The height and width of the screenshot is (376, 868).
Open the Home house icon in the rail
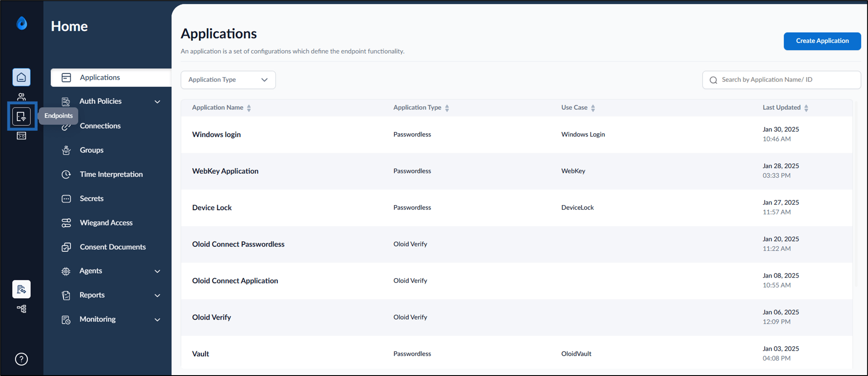[21, 77]
